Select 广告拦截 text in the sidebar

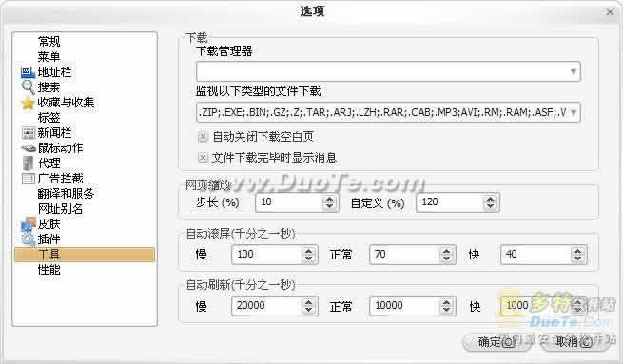click(x=60, y=179)
